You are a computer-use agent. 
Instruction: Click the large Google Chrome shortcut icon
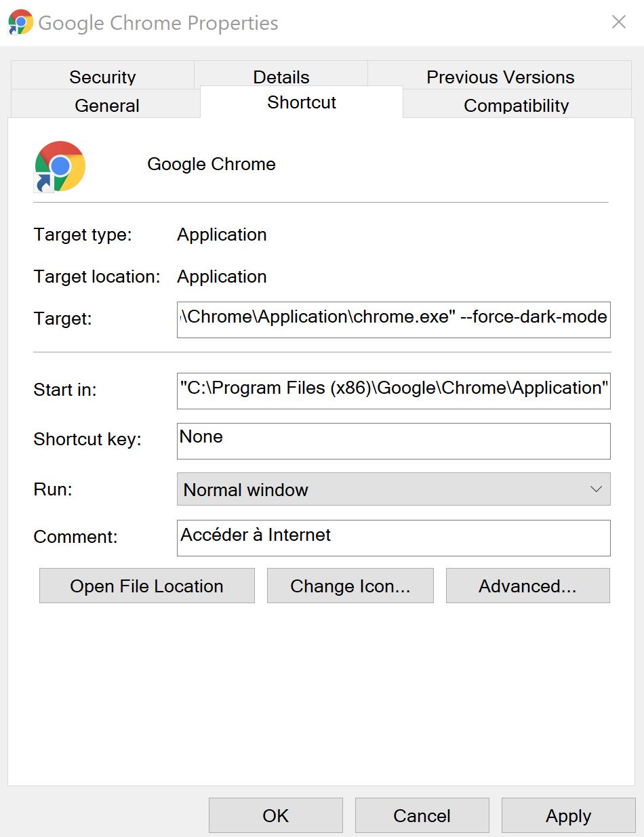60,166
